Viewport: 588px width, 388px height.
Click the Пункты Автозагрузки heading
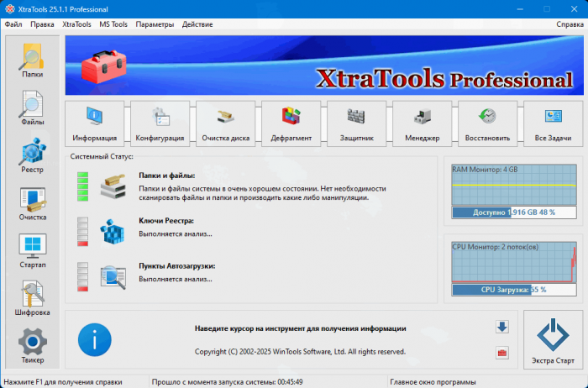point(177,266)
